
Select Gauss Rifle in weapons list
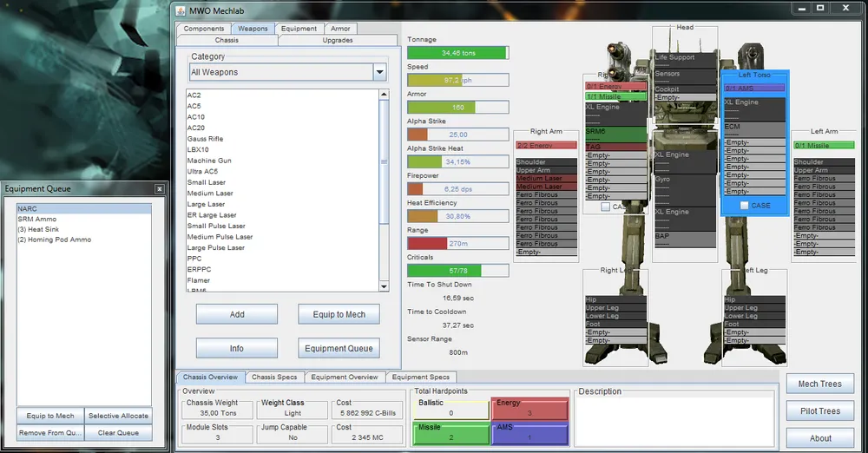click(205, 139)
